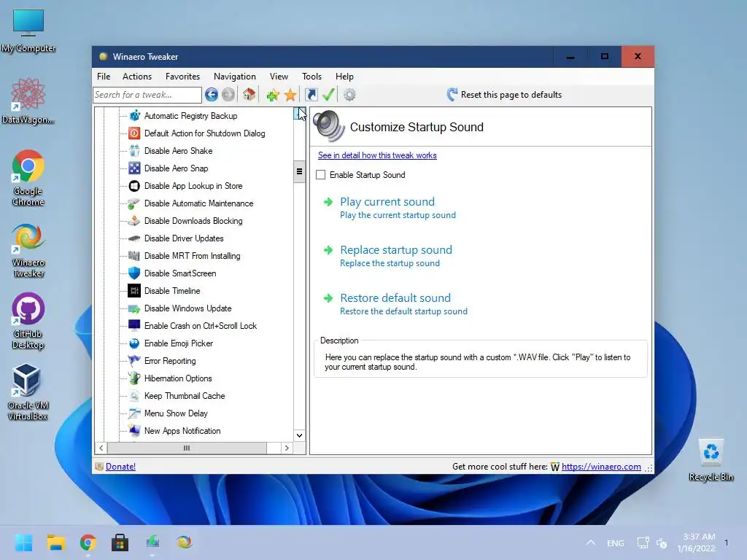Open the Windows Start button
Viewport: 747px width, 560px height.
click(23, 542)
